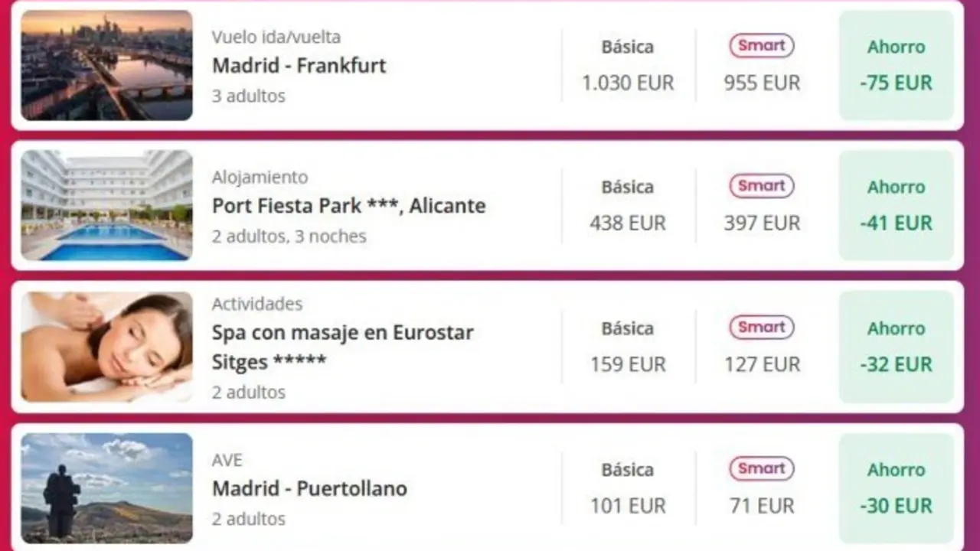Choose the Básica 438 EUR hotel price
Screen dimensions: 980x551
[628, 223]
